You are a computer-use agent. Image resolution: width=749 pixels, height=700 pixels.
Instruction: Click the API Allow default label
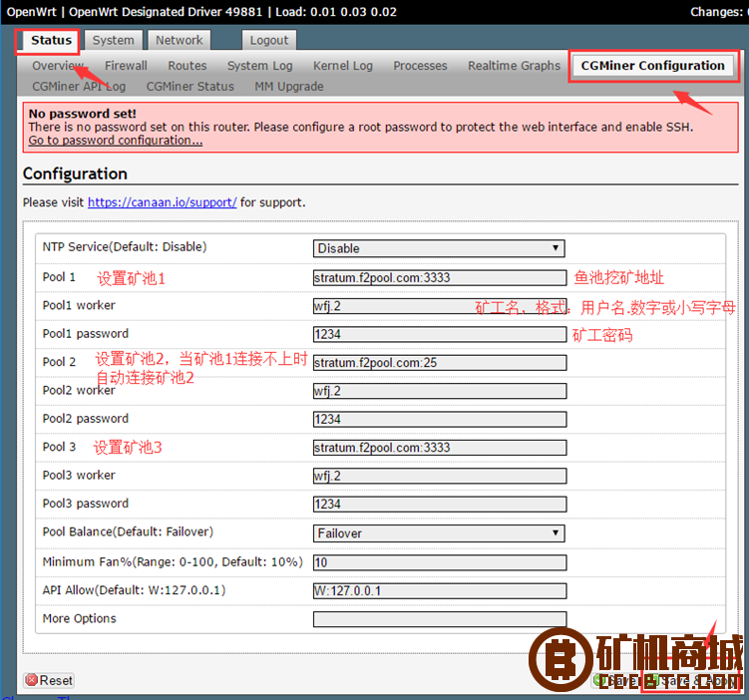pyautogui.click(x=134, y=590)
